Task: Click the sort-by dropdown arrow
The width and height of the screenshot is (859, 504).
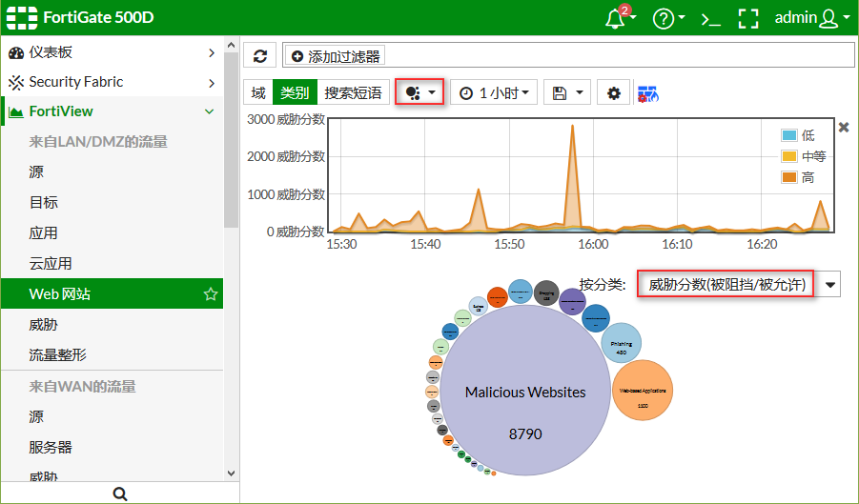Action: [830, 285]
